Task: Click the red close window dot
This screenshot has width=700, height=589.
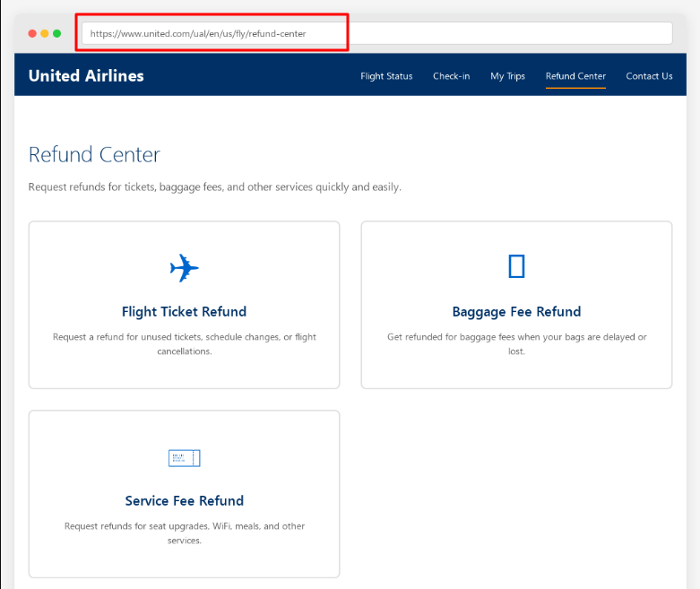Action: (x=32, y=33)
